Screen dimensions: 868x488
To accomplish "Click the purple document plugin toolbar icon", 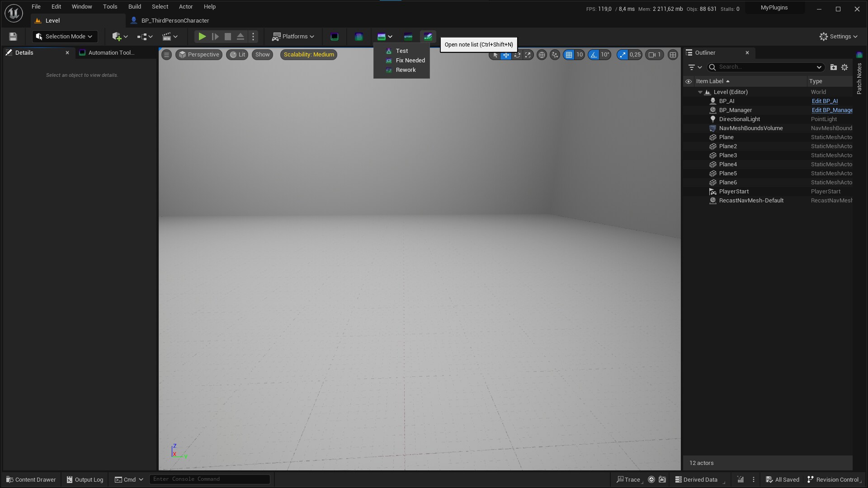I will 359,37.
